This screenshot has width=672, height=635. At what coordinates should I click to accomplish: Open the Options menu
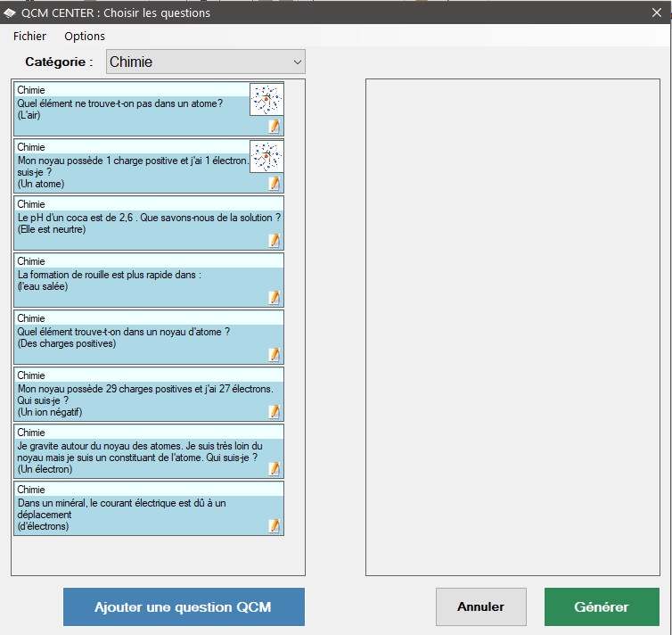click(x=85, y=36)
